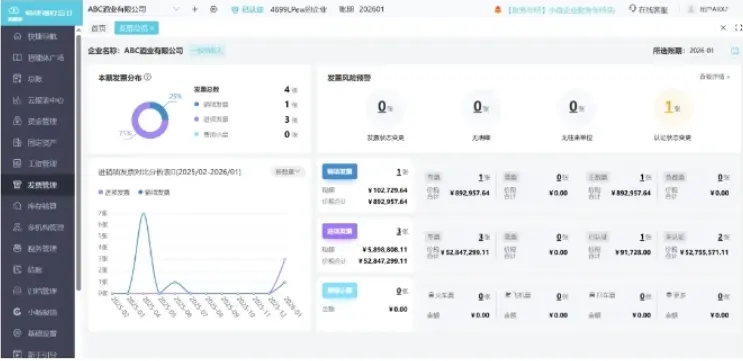This screenshot has width=743, height=361.
Task: Open the 查看详情 link in 发票风险预警
Action: pyautogui.click(x=715, y=76)
